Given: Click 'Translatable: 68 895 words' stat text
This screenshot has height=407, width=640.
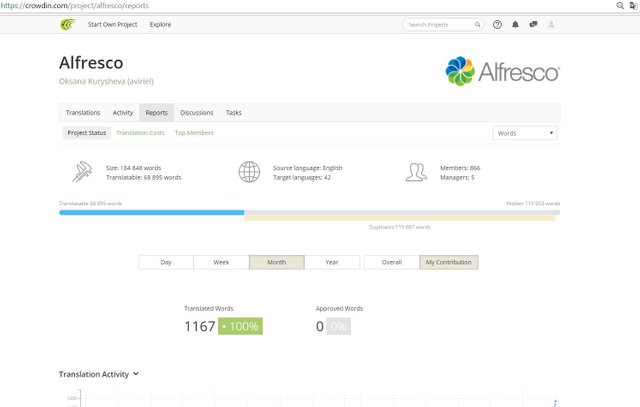Looking at the screenshot, I should [x=144, y=178].
